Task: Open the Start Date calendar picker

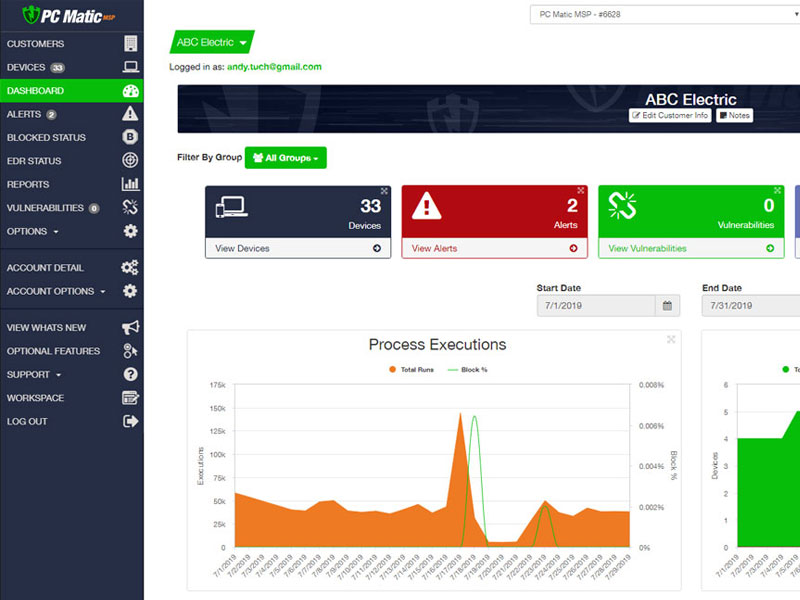Action: click(667, 306)
